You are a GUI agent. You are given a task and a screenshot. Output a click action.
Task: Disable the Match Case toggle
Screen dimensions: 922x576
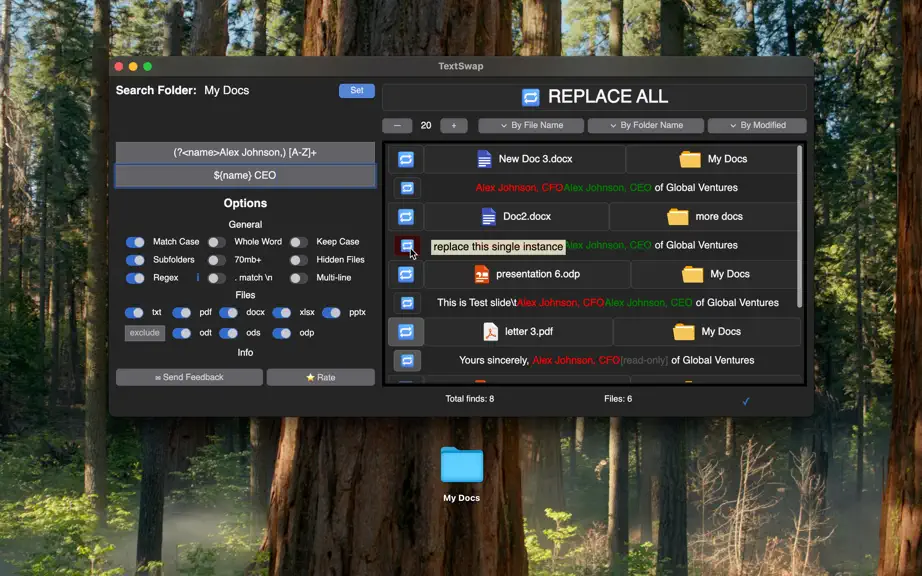point(135,242)
